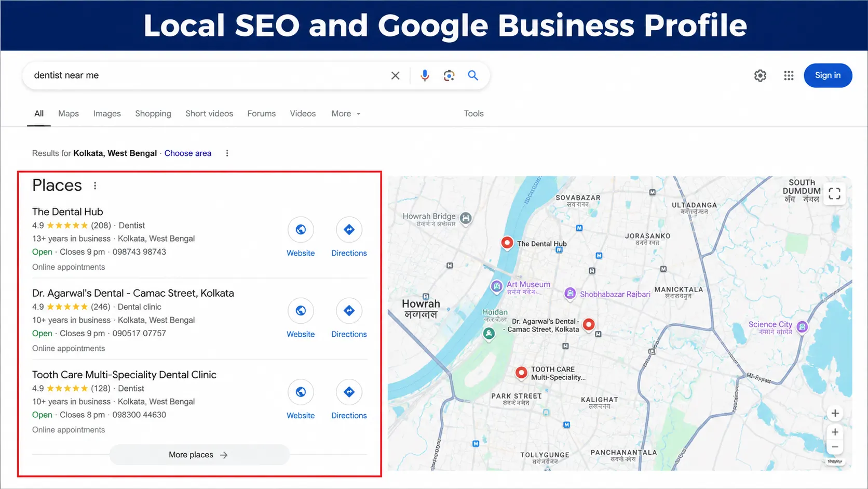Click phone number '090517 07757'
Image resolution: width=868 pixels, height=489 pixels.
(x=139, y=334)
